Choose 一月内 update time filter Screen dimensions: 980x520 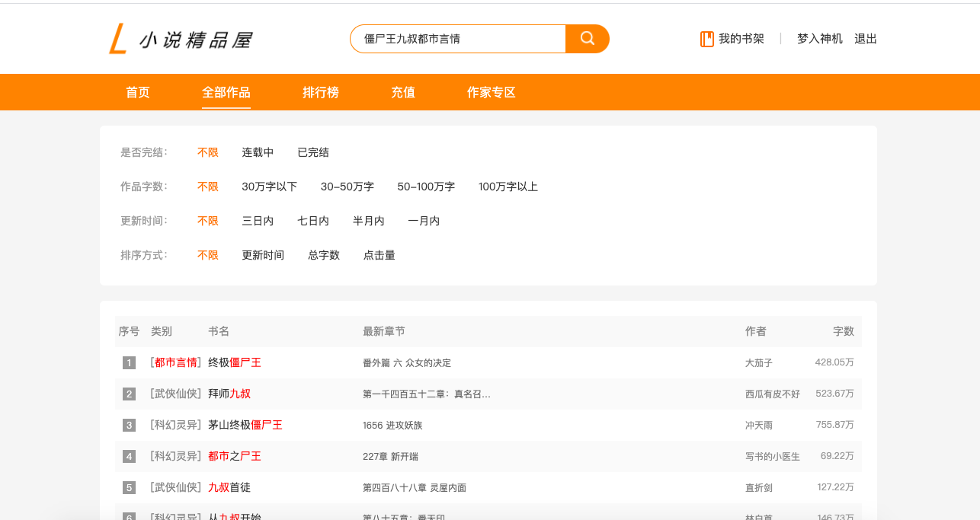[x=424, y=221]
